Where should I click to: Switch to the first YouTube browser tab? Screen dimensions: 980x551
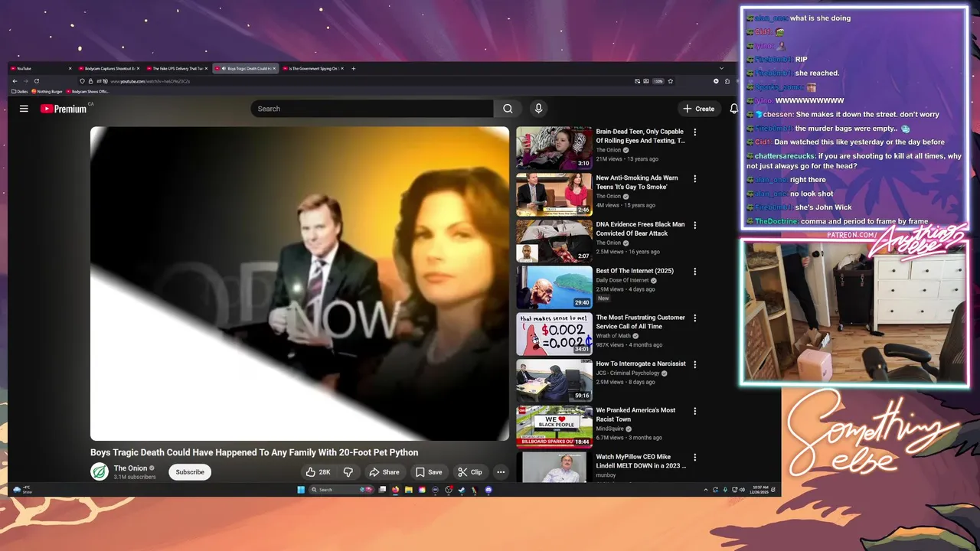click(x=40, y=68)
